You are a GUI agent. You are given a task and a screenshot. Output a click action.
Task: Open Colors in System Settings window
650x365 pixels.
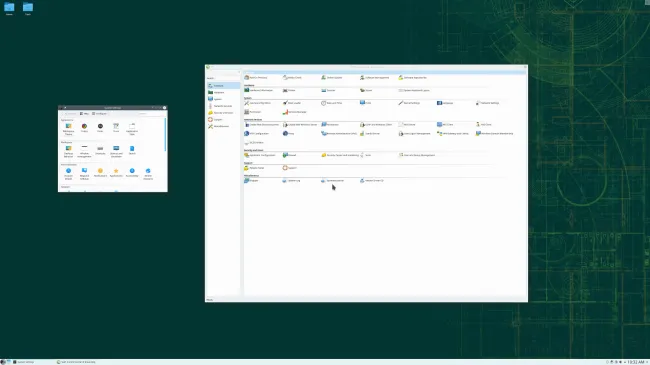tap(84, 128)
